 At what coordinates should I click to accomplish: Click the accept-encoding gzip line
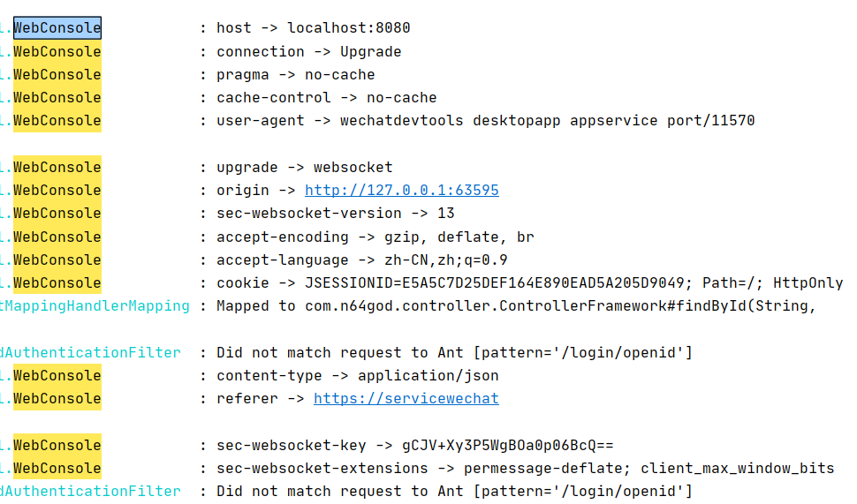(375, 237)
